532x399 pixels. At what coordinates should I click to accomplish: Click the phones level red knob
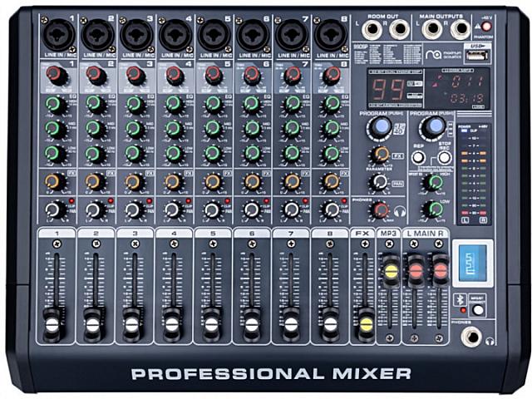point(380,209)
